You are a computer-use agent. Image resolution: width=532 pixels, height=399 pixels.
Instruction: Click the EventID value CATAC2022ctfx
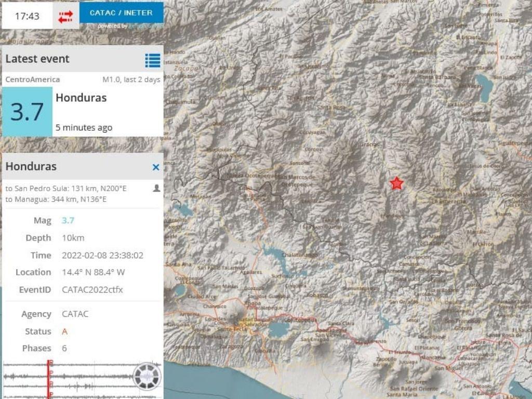pos(92,289)
